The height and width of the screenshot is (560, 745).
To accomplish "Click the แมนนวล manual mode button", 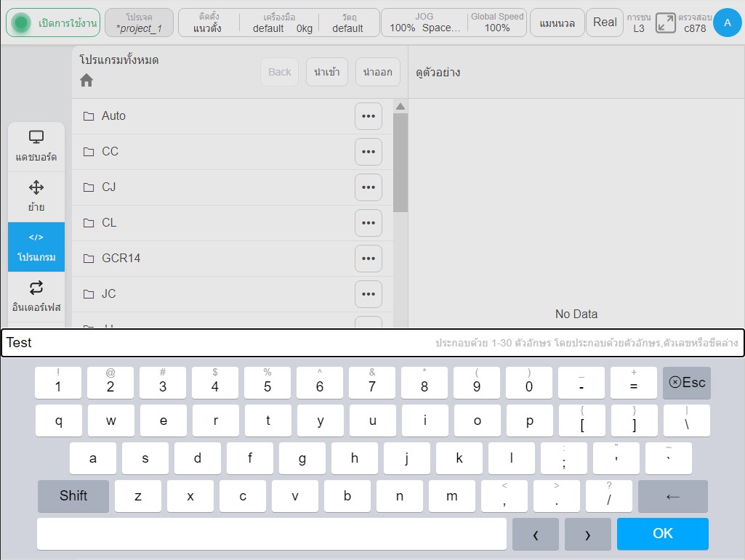I will point(557,23).
